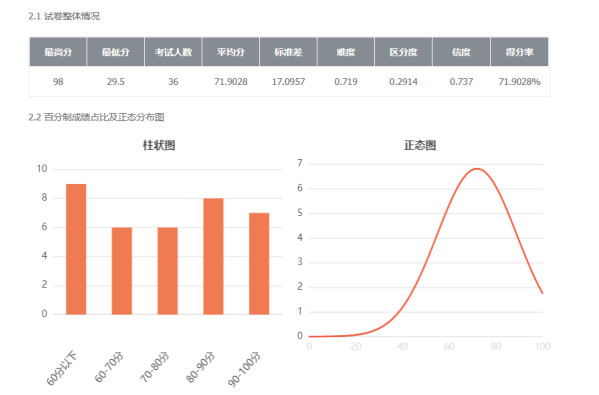Click the peak of the normal curve
599x395 pixels.
click(x=477, y=168)
